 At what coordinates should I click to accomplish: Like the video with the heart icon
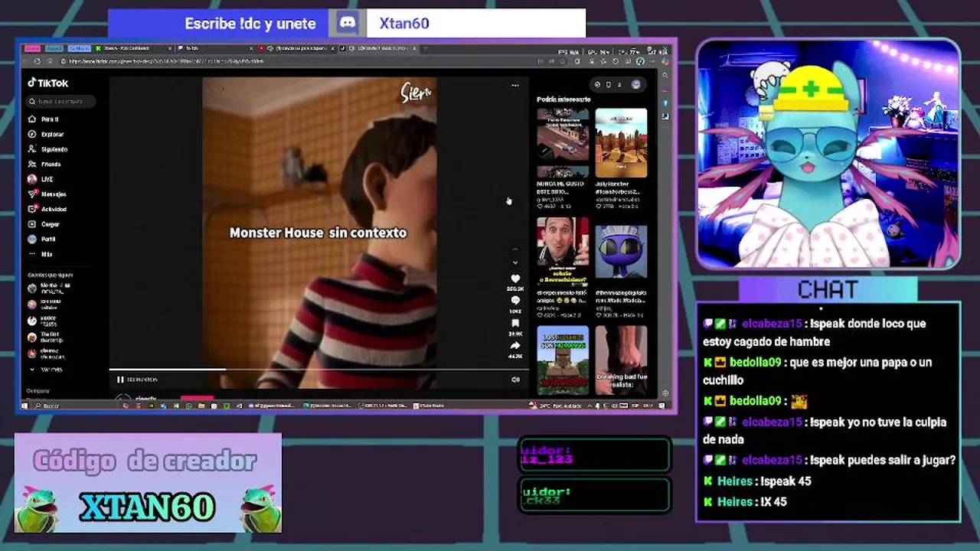click(x=515, y=279)
